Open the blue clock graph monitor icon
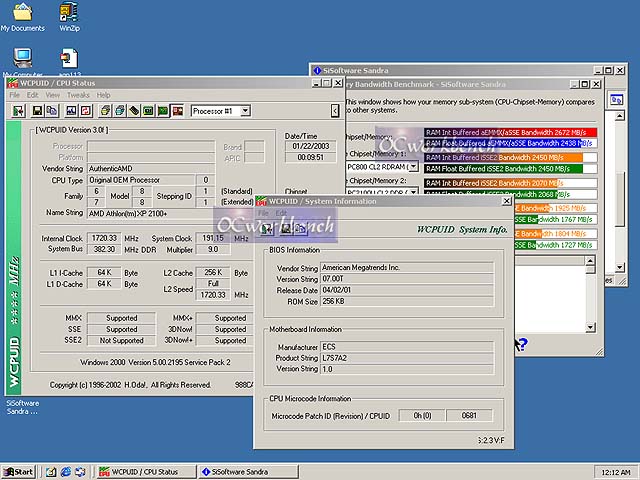Image resolution: width=640 pixels, height=480 pixels. (71, 111)
